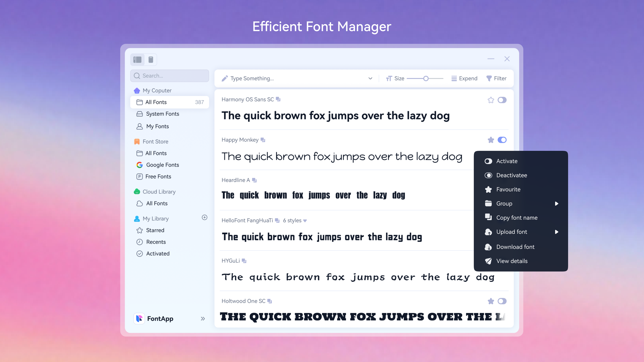Screen dimensions: 644x362
Task: Select the Starred section under My Library
Action: coord(155,230)
